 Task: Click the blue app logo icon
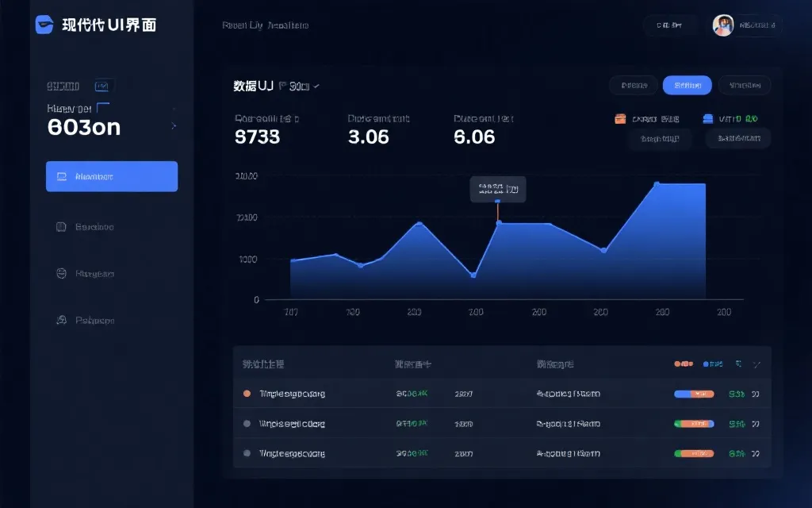pyautogui.click(x=44, y=25)
